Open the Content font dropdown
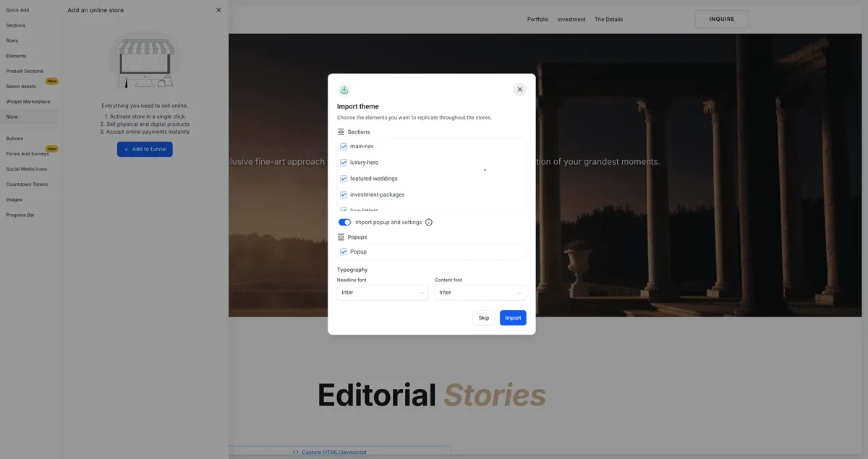 (480, 293)
